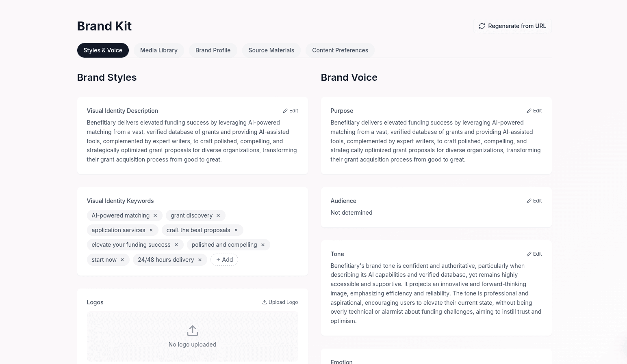Remove the "craft the best proposals" keyword
The image size is (627, 364).
pyautogui.click(x=236, y=230)
